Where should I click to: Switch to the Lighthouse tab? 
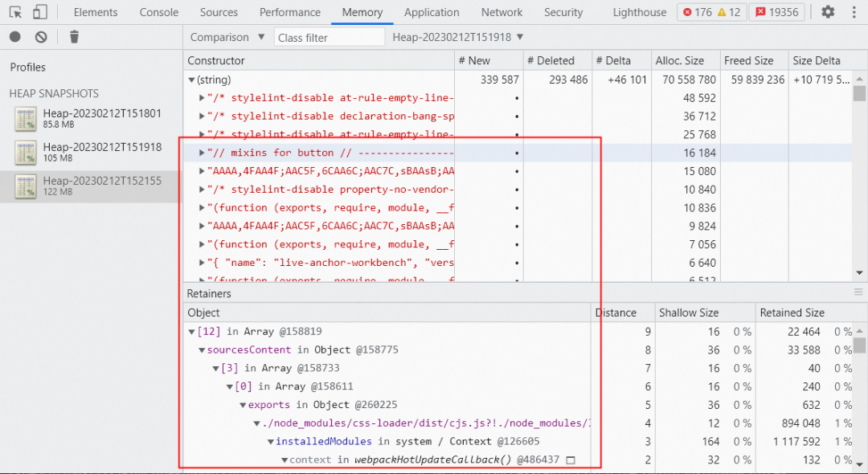(x=640, y=12)
